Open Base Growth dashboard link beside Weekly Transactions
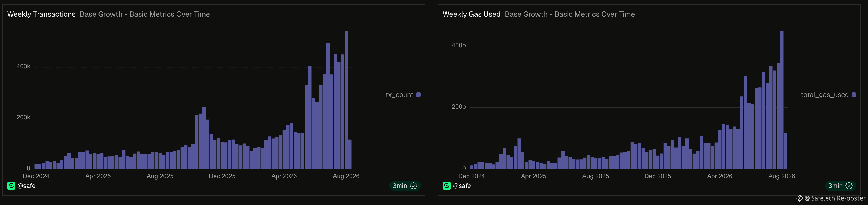This screenshot has width=868, height=205. coord(145,14)
